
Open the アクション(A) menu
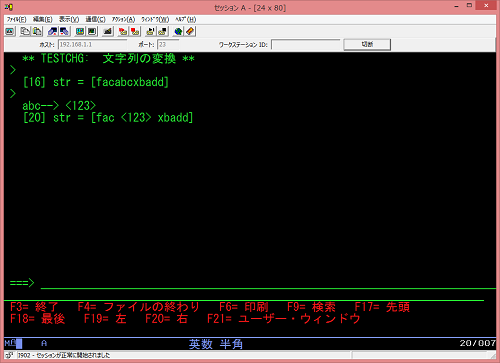(x=123, y=19)
